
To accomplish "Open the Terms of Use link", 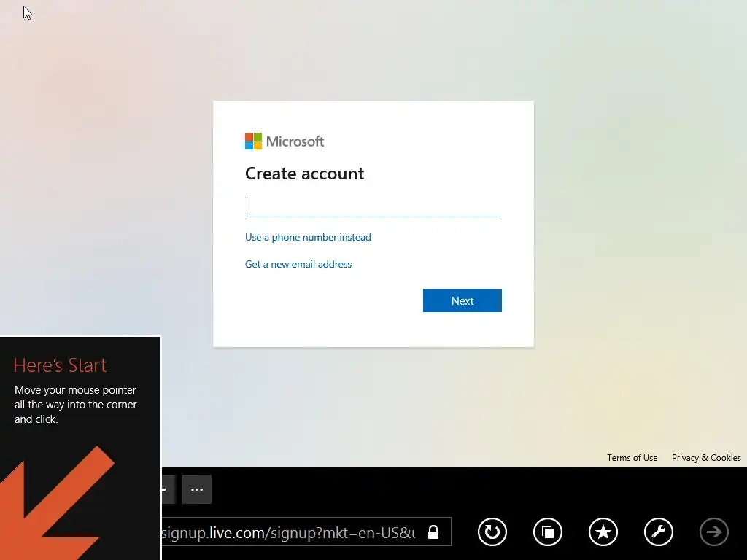I will pyautogui.click(x=632, y=458).
